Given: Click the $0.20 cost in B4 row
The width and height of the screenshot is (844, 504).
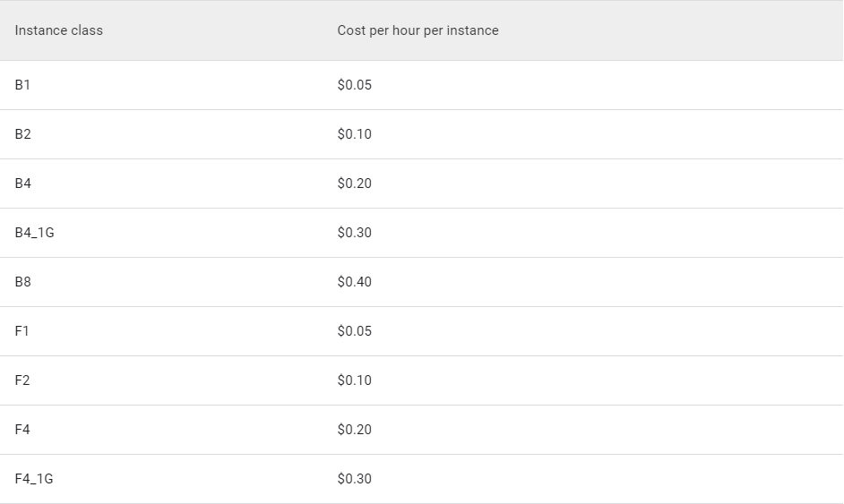Looking at the screenshot, I should pos(354,184).
